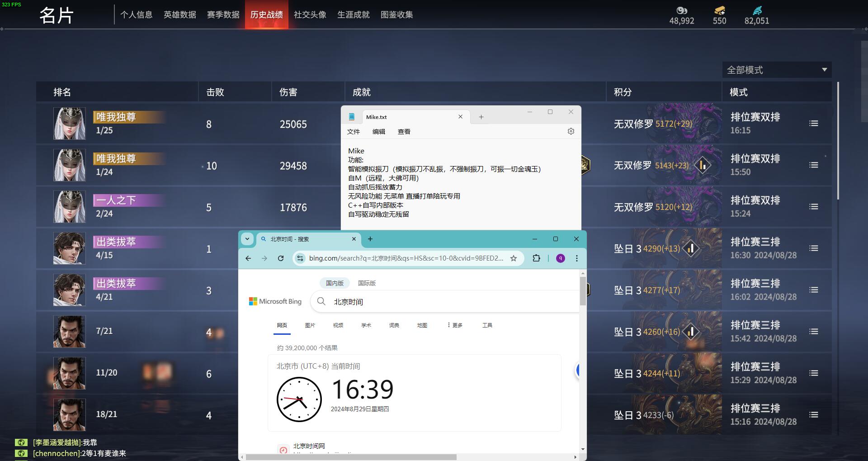The image size is (868, 461).
Task: Click hero portrait in 出类拔萃 4/15 row
Action: (70, 248)
